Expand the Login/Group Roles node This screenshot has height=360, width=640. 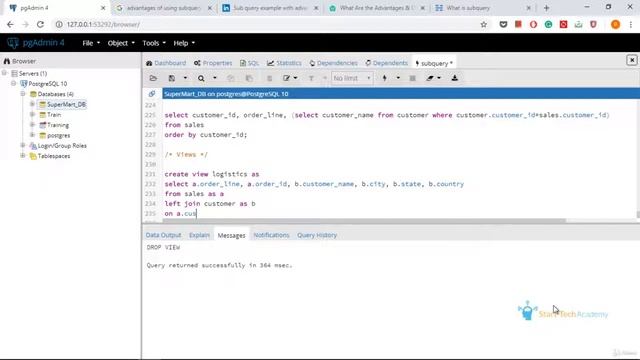click(23, 145)
